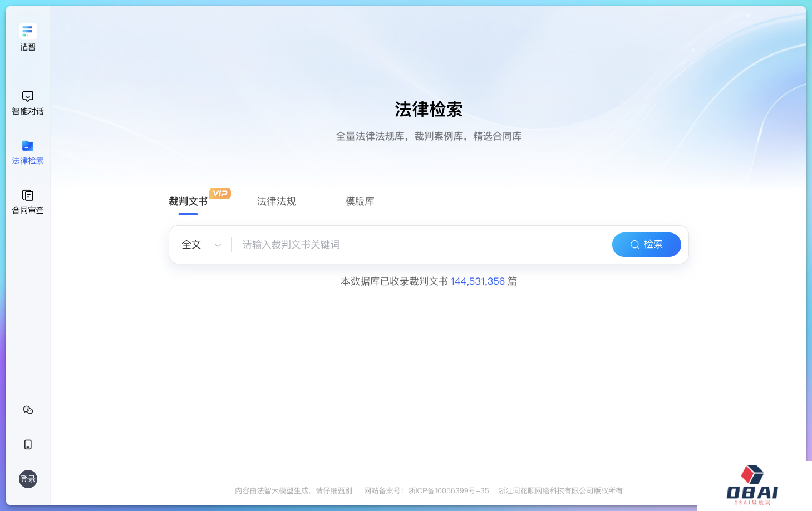
Task: Click the round 登录 avatar icon
Action: tap(28, 479)
